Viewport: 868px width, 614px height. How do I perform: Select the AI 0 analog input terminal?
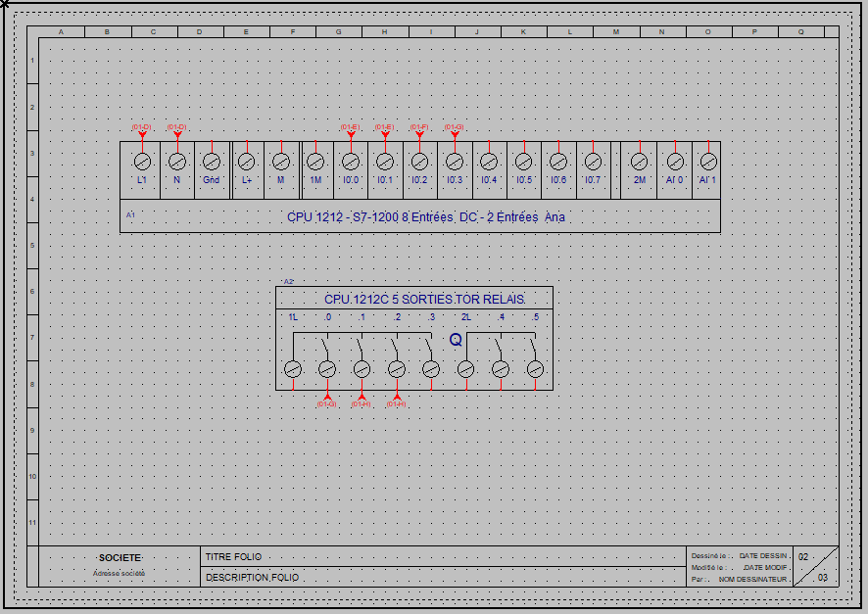pos(674,161)
